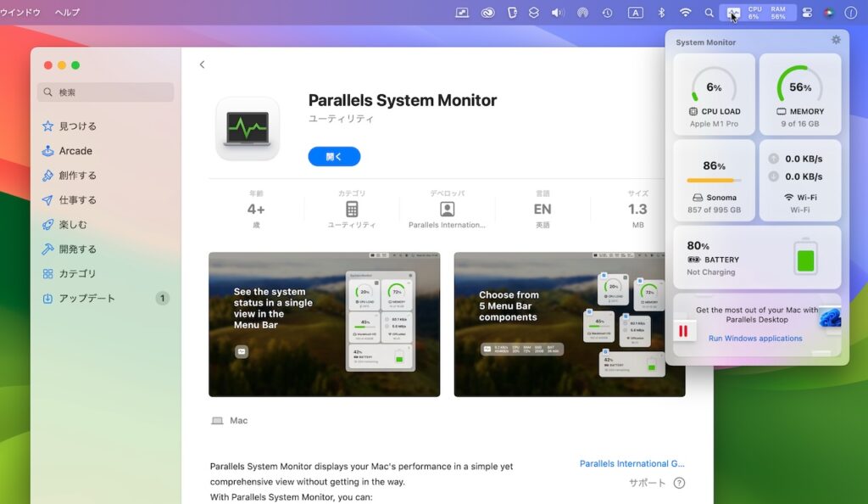This screenshot has width=868, height=504.
Task: Click the 検索 search field in sidebar
Action: (105, 92)
